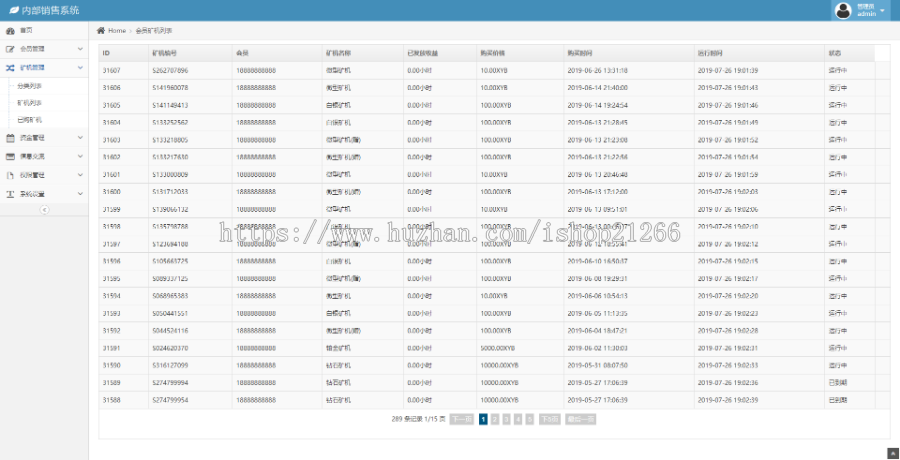Open the dashboard gauge icon for 首页
Viewport: 900px width, 460px height.
pos(10,31)
